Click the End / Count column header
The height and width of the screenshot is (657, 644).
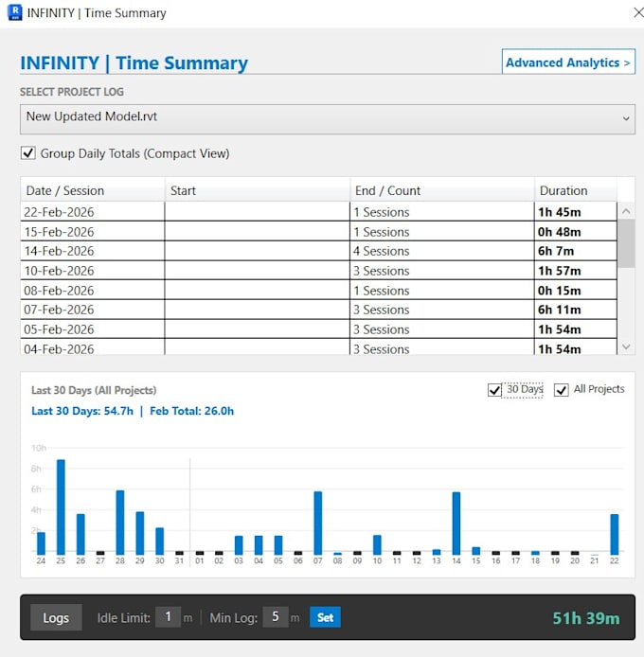coord(442,190)
